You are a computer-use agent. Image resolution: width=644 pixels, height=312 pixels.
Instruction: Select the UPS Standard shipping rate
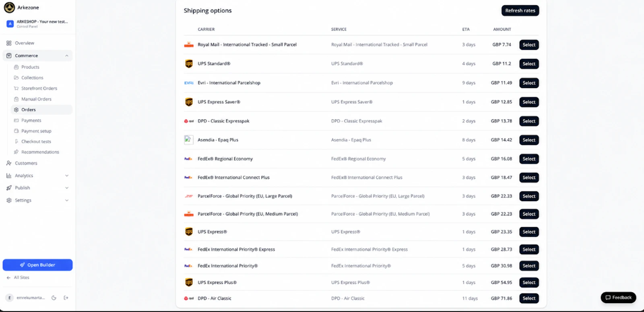(529, 64)
